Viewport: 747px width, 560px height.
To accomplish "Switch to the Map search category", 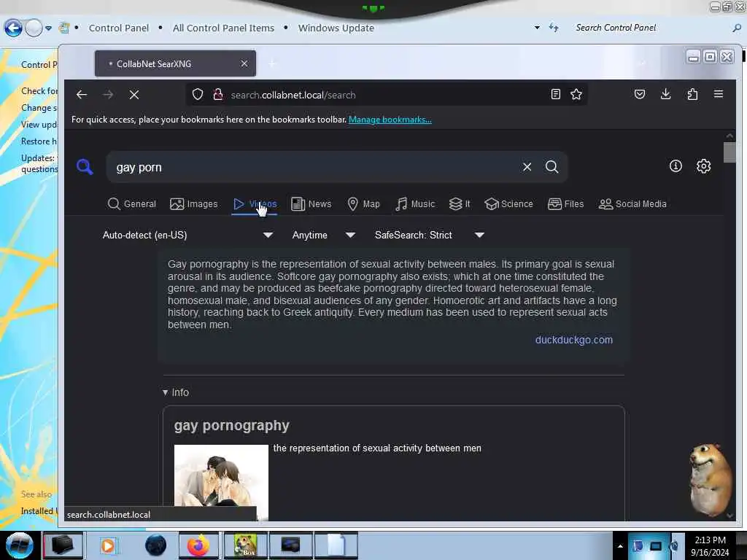I will [x=363, y=204].
